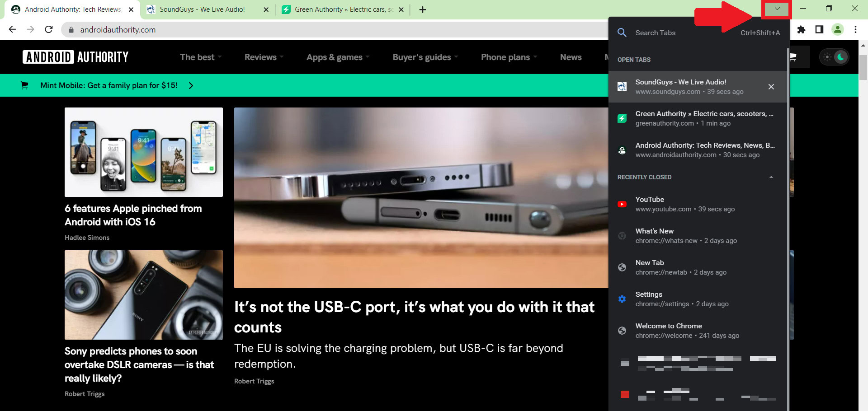Open the Sony DSLR cameras article headline
This screenshot has height=411, width=868.
point(139,364)
